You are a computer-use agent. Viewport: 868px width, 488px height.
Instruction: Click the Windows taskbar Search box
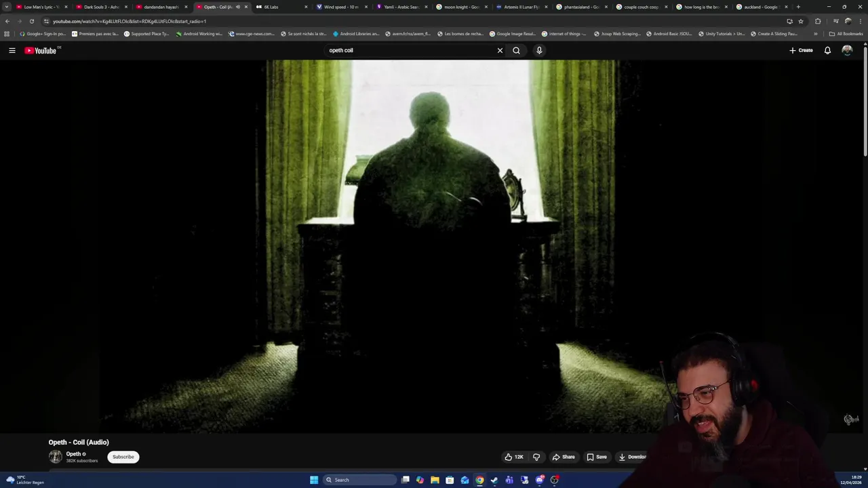click(359, 480)
